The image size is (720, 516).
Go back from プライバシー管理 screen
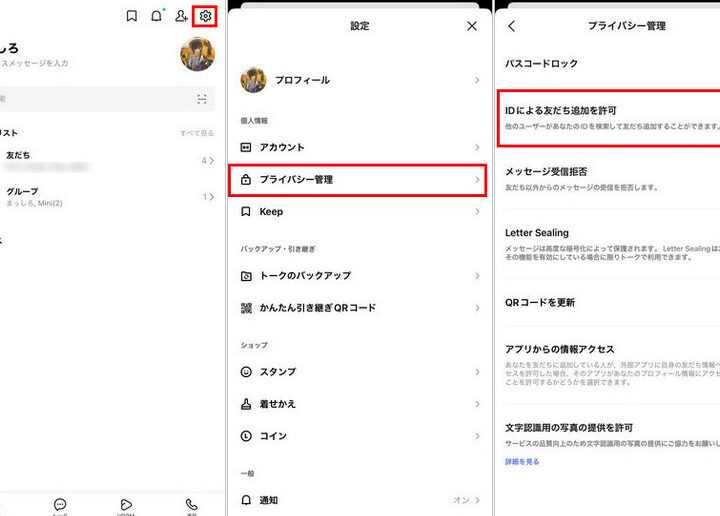[512, 26]
